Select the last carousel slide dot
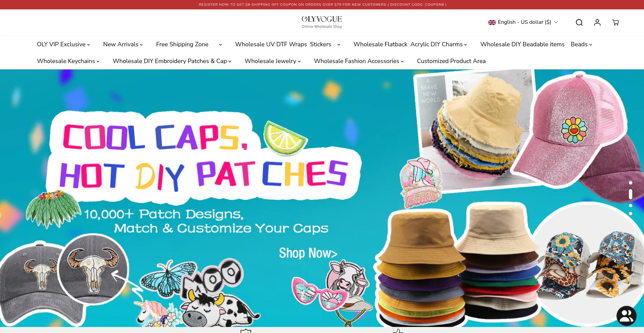The height and width of the screenshot is (333, 644). (x=631, y=214)
